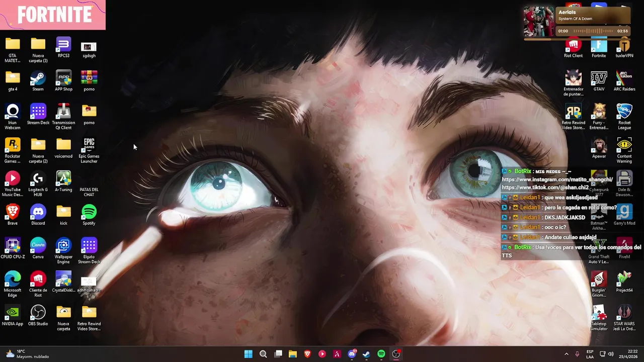Image resolution: width=644 pixels, height=362 pixels.
Task: Open Elgato Stream Deck icon
Action: (89, 251)
